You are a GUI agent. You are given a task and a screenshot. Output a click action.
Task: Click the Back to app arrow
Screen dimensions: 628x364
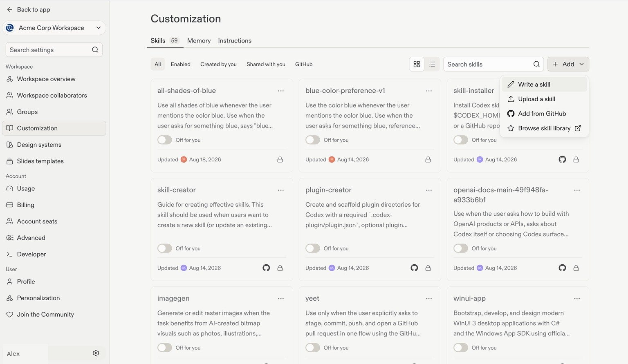[x=9, y=9]
